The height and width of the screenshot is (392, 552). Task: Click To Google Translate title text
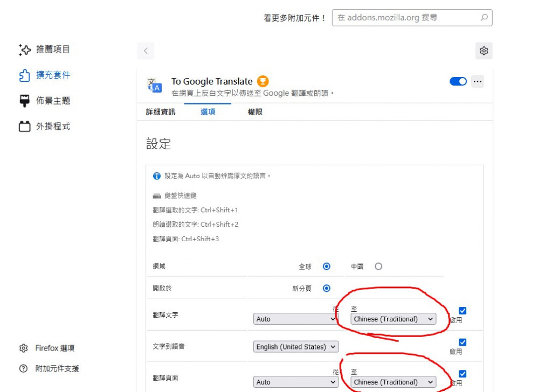[x=212, y=81]
